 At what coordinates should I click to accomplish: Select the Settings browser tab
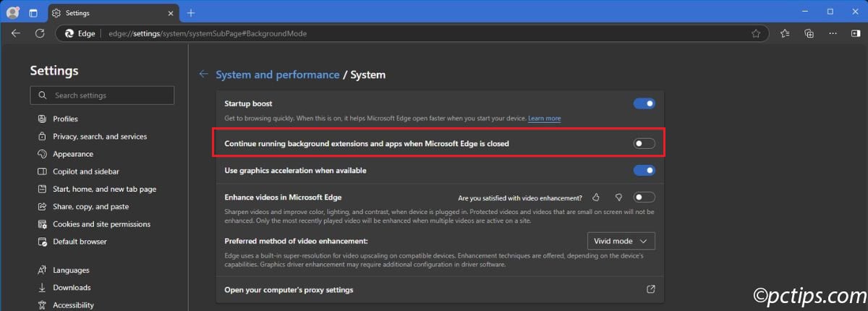(114, 13)
